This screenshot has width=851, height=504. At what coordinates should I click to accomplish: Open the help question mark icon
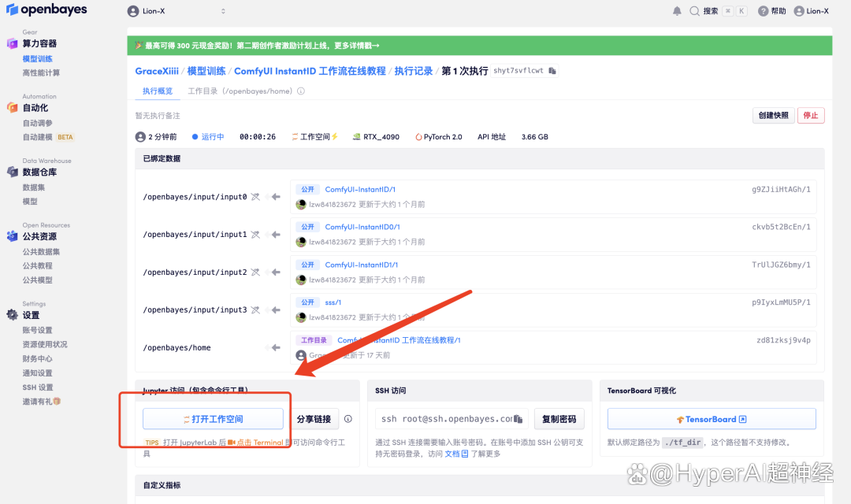763,11
